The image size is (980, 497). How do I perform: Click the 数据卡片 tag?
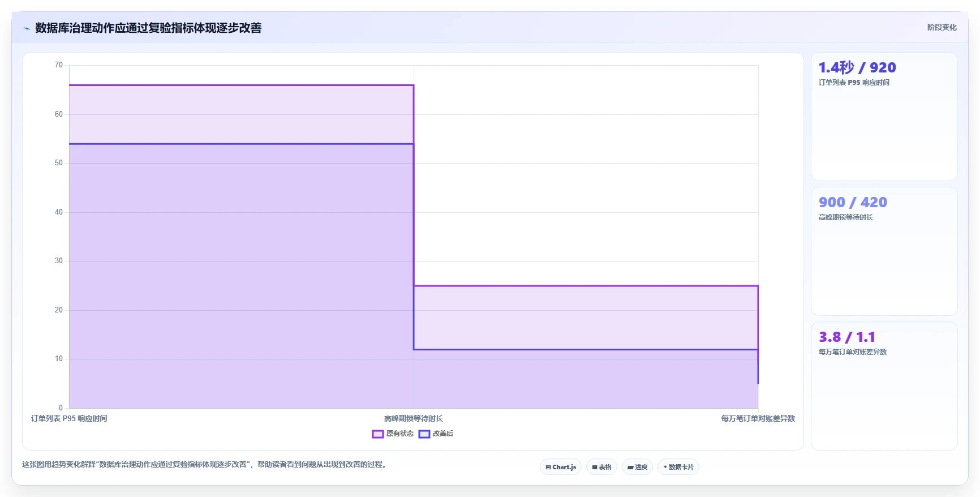678,467
